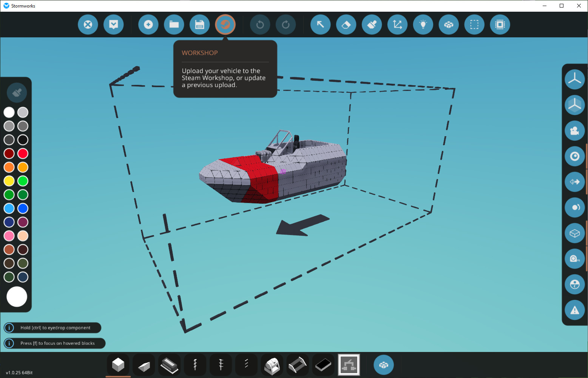Viewport: 588px width, 378px height.
Task: Select the cube block in the bottom hotbar
Action: (x=118, y=365)
